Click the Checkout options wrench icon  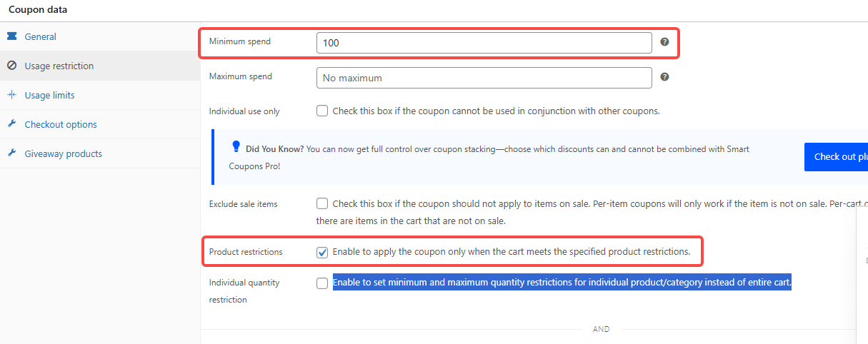tap(11, 124)
